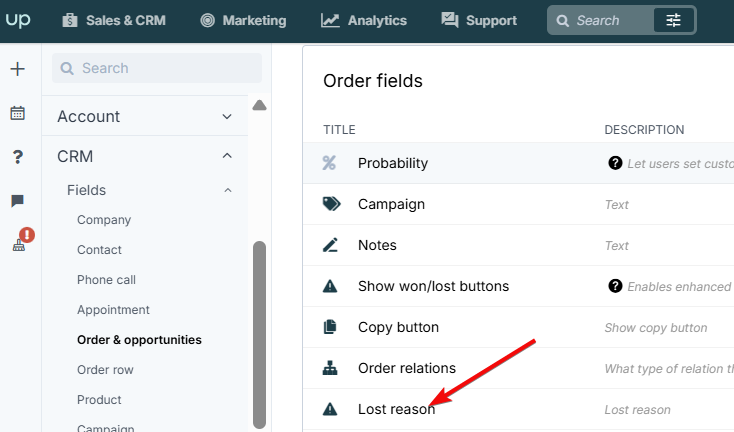Click the Upsales logo in top bar

18,20
